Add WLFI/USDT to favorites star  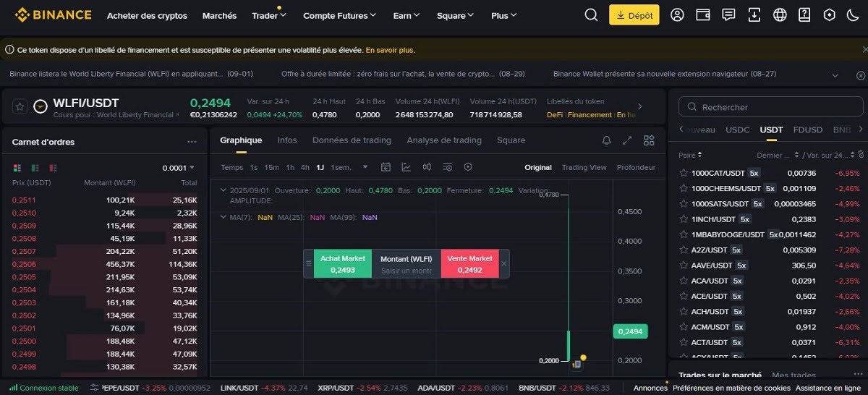click(20, 106)
